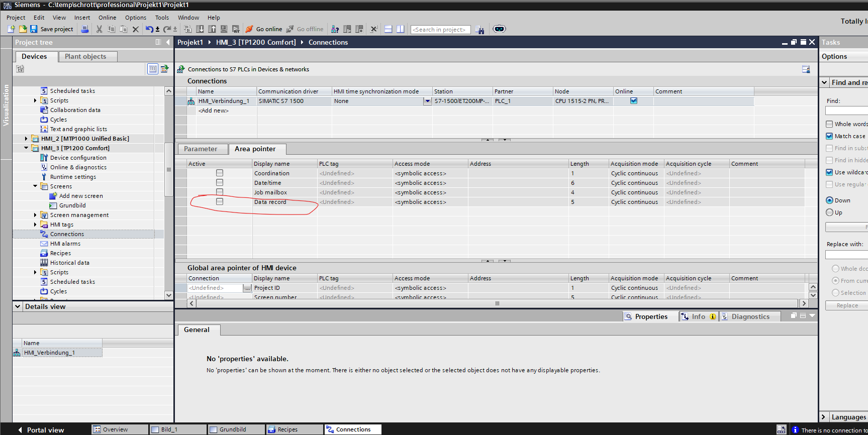Upload from device using toolbar icon

[212, 29]
